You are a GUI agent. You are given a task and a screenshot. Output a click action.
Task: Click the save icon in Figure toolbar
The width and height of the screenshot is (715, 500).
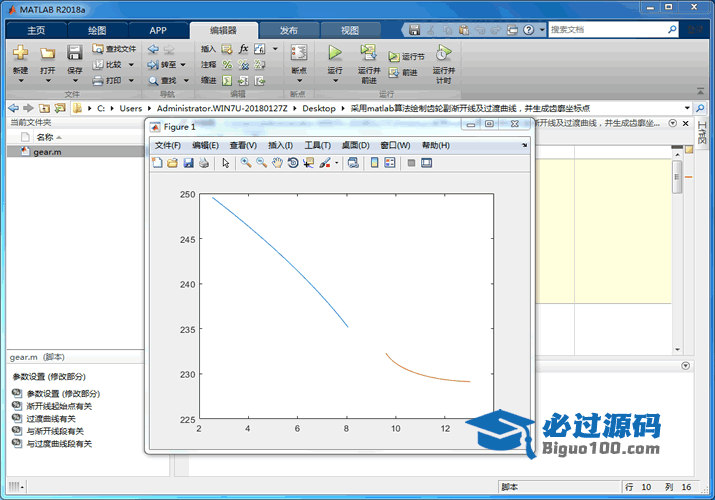pos(188,163)
